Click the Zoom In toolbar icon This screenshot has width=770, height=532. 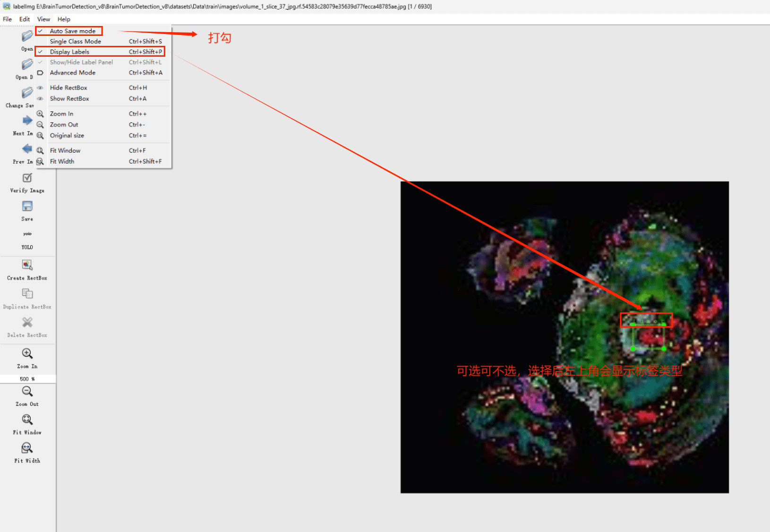pos(27,354)
